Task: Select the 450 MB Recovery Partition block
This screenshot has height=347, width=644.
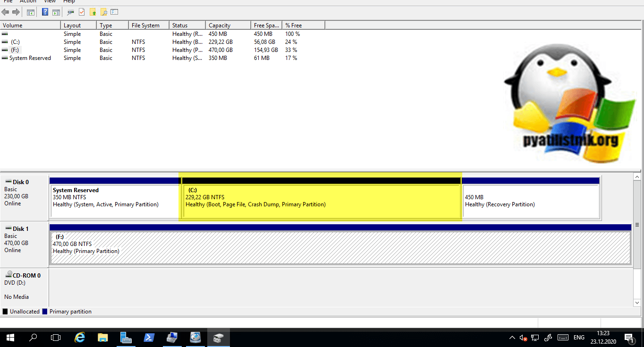Action: [531, 202]
